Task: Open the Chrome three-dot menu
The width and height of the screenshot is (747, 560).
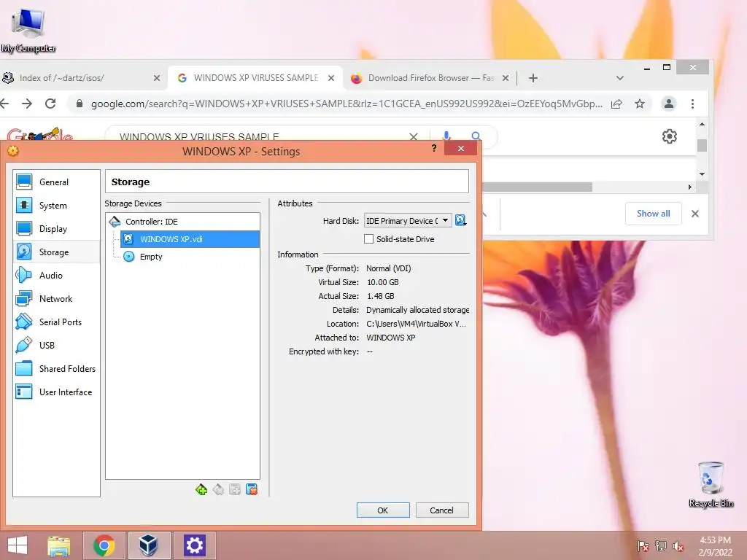Action: 693,104
